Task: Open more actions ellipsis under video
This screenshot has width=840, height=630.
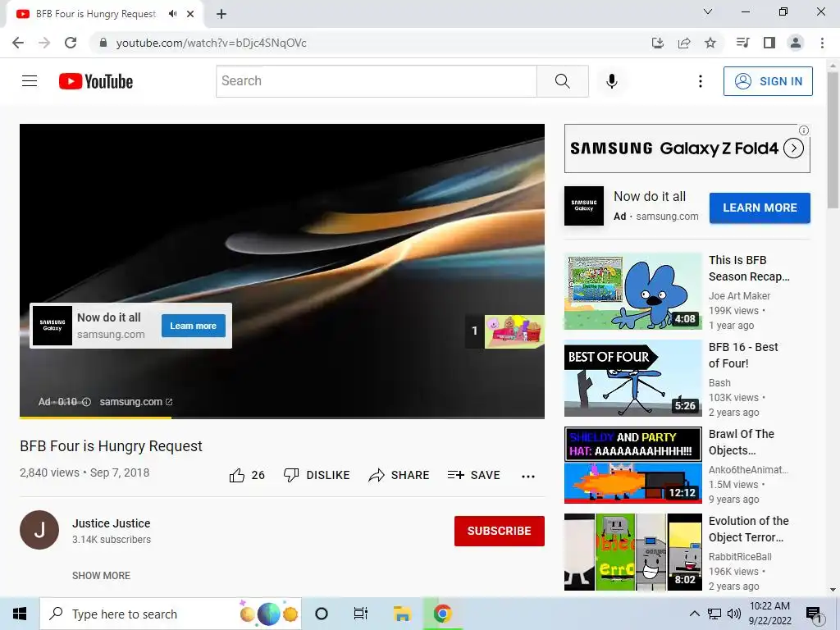Action: [528, 477]
